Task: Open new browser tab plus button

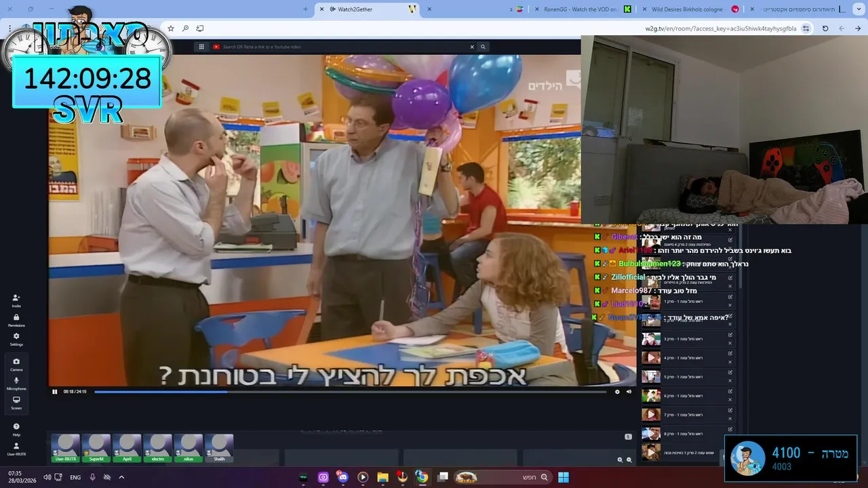Action: (x=305, y=9)
